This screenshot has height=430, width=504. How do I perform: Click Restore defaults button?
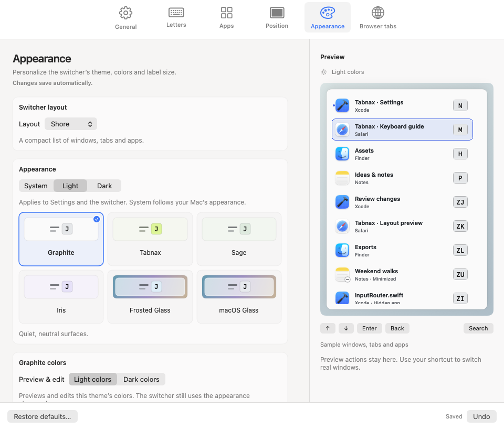click(43, 416)
